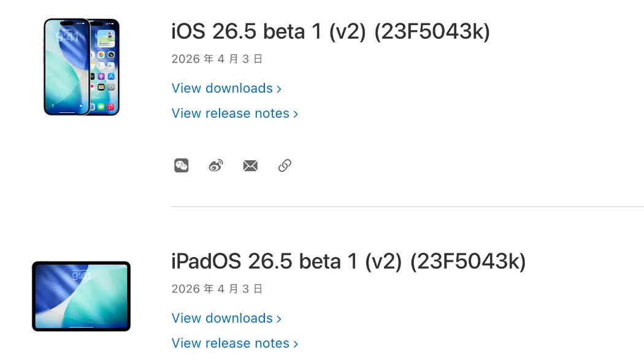
Task: Open View release notes for iPadOS 26.5
Action: tap(231, 344)
